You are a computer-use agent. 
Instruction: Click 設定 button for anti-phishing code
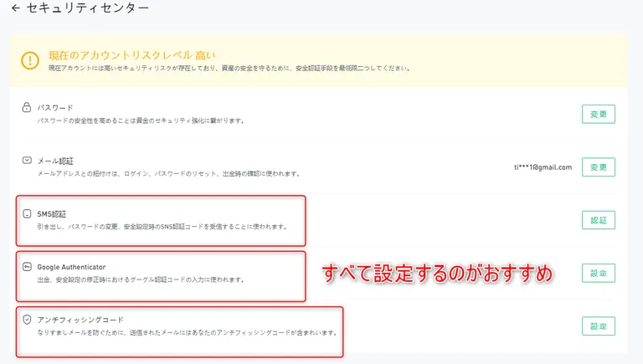pyautogui.click(x=599, y=326)
